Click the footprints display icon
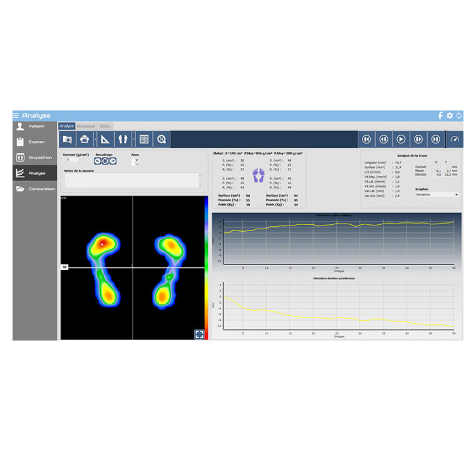Image resolution: width=476 pixels, height=451 pixels. tap(123, 139)
